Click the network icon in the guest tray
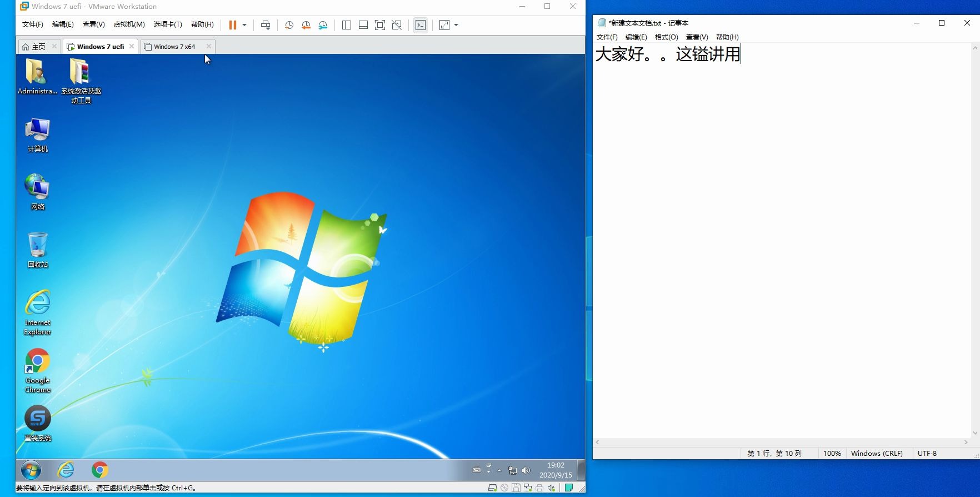Viewport: 980px width, 497px height. point(512,470)
